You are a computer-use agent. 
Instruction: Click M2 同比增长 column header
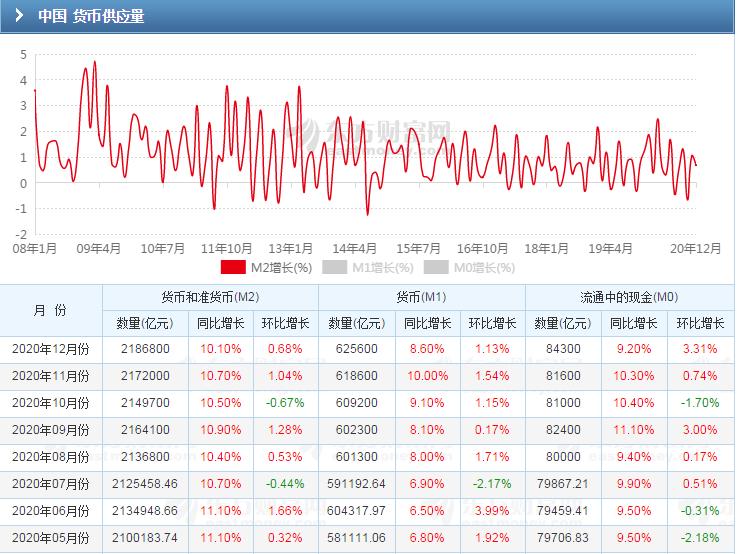pos(220,324)
